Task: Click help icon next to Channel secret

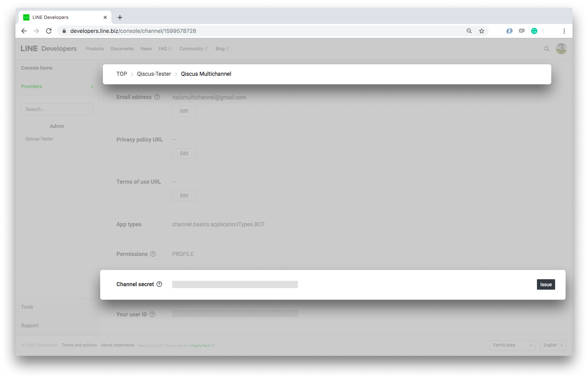Action: pyautogui.click(x=159, y=284)
